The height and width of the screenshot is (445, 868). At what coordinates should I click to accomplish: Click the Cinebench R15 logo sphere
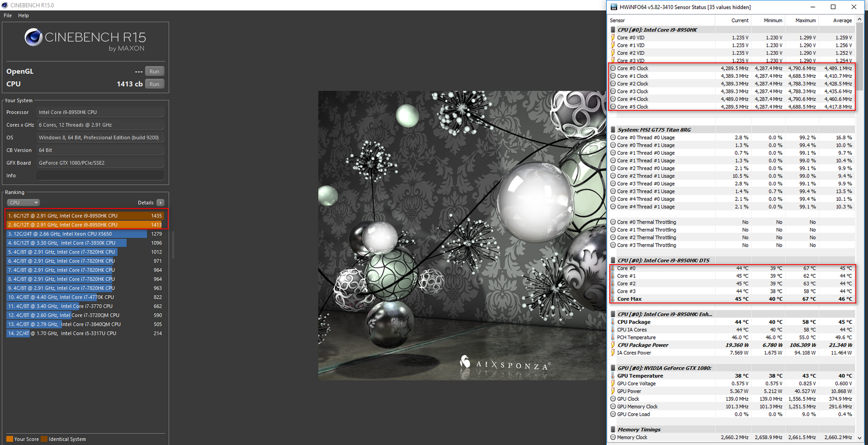pyautogui.click(x=34, y=37)
